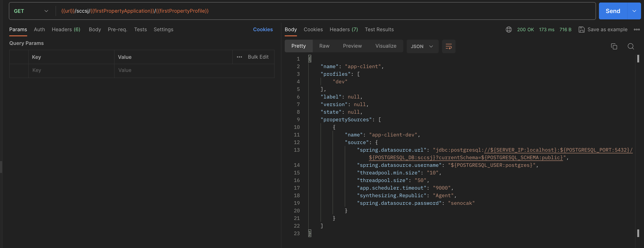
Task: Select the Raw view mode
Action: point(324,46)
